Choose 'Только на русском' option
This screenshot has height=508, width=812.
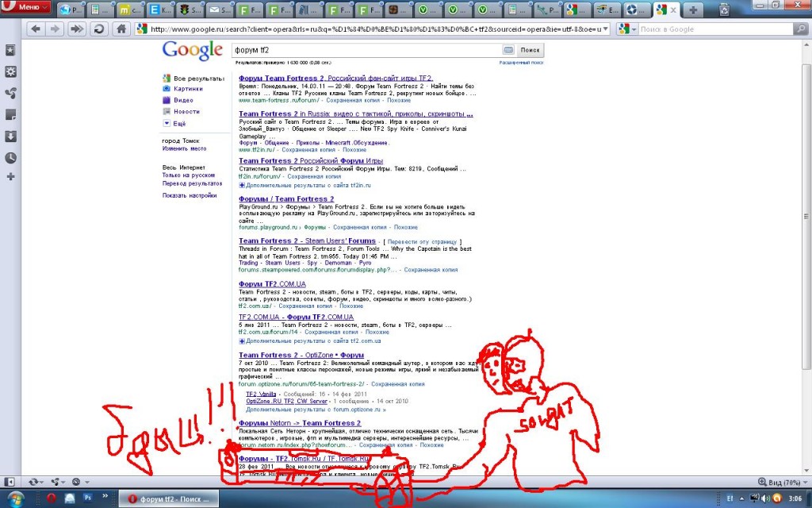click(189, 175)
